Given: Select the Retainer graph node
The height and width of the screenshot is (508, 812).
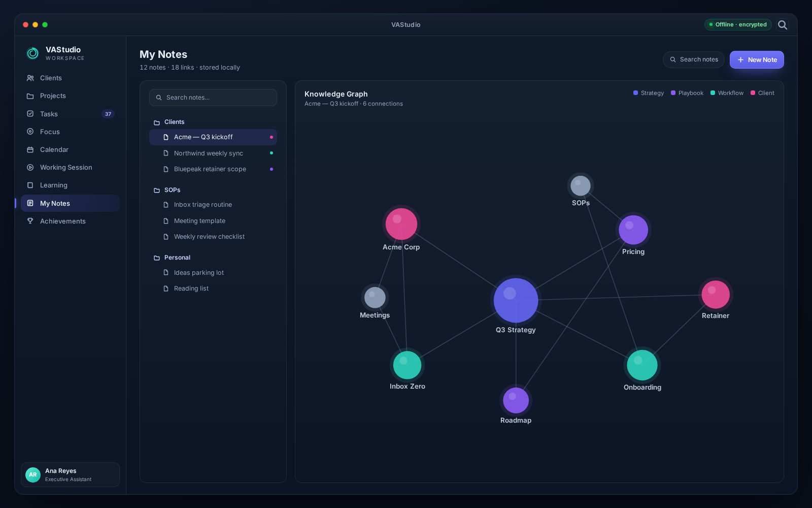Looking at the screenshot, I should 716,295.
